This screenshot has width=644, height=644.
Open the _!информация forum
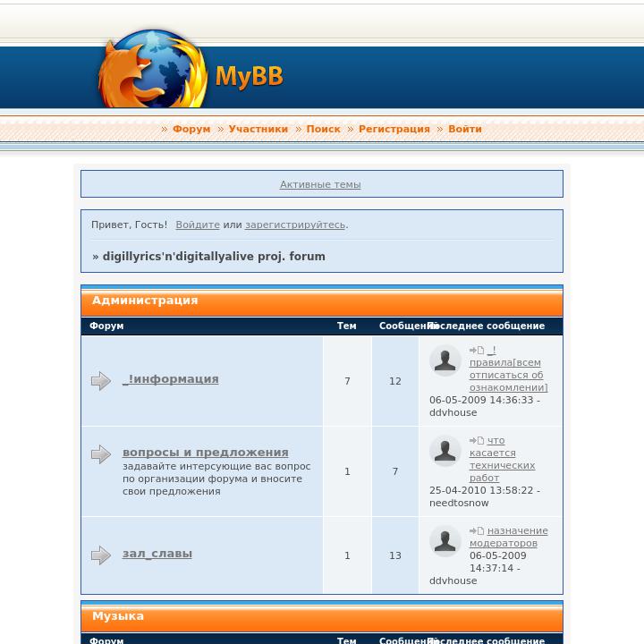pos(171,378)
